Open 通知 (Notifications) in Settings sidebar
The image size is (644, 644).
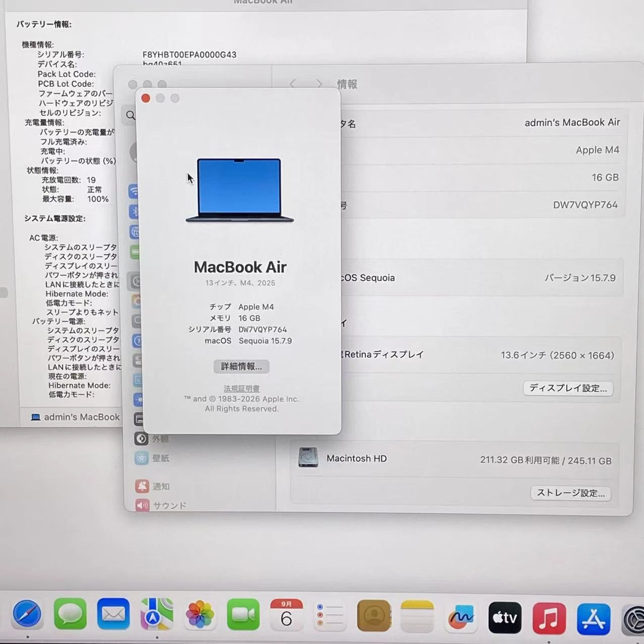(x=152, y=486)
